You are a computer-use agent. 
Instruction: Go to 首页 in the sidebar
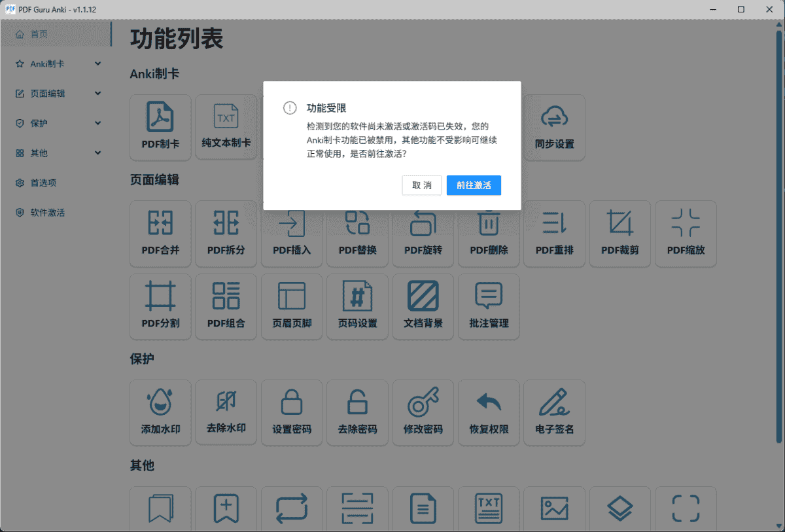click(39, 34)
